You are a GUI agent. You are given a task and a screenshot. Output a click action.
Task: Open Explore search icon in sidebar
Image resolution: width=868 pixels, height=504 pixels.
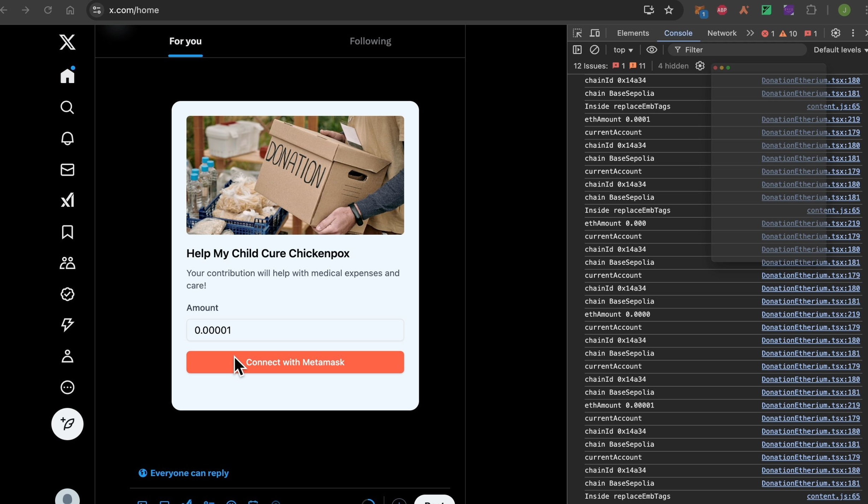coord(67,107)
